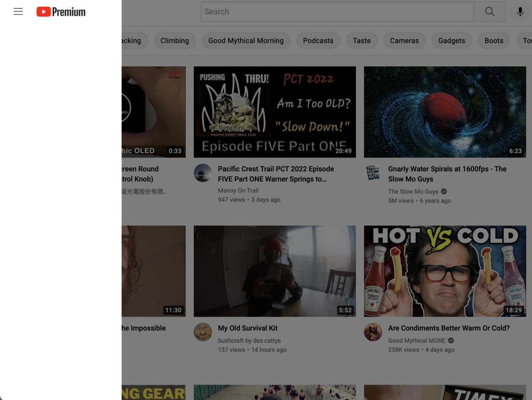Select the Taste filter chip
Viewport: 532px width, 400px height.
362,41
